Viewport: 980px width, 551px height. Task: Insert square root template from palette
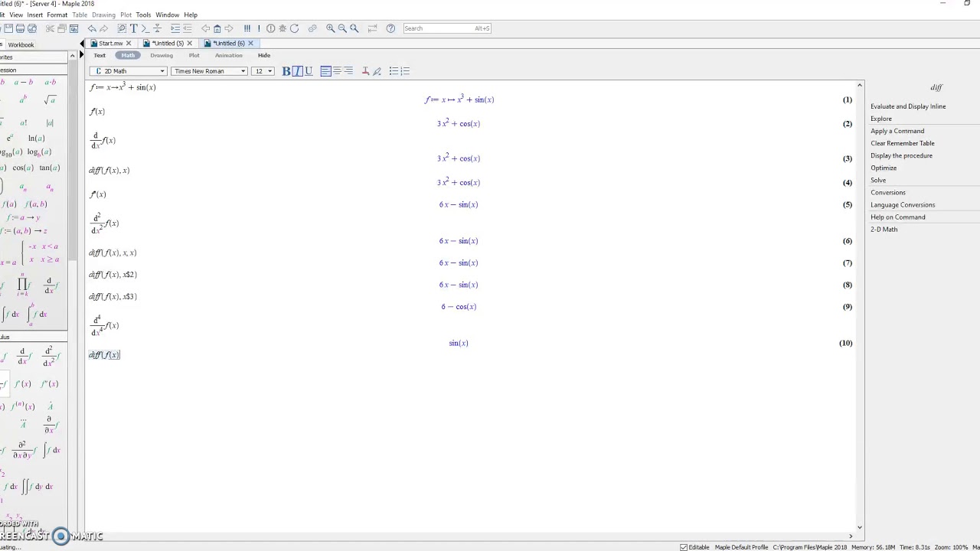pos(50,99)
